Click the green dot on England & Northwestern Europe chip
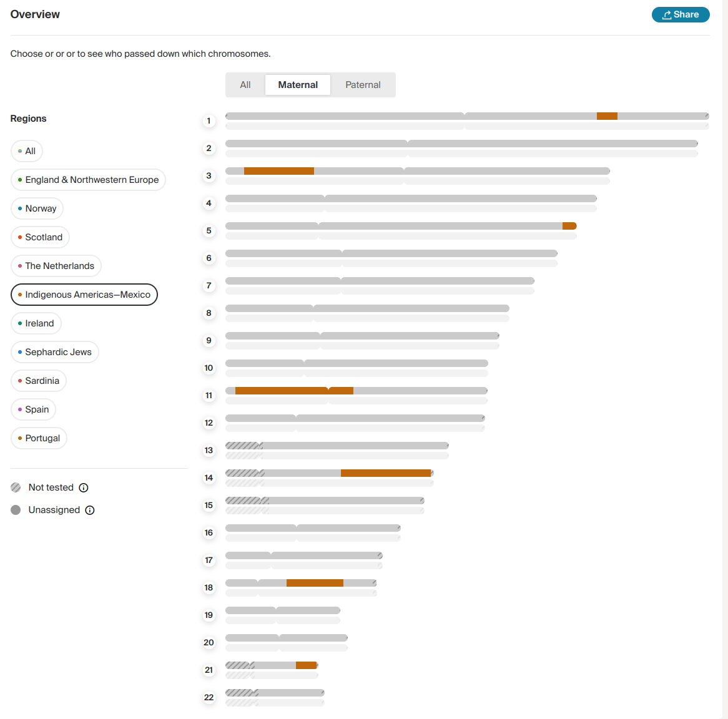The height and width of the screenshot is (719, 728). [19, 179]
